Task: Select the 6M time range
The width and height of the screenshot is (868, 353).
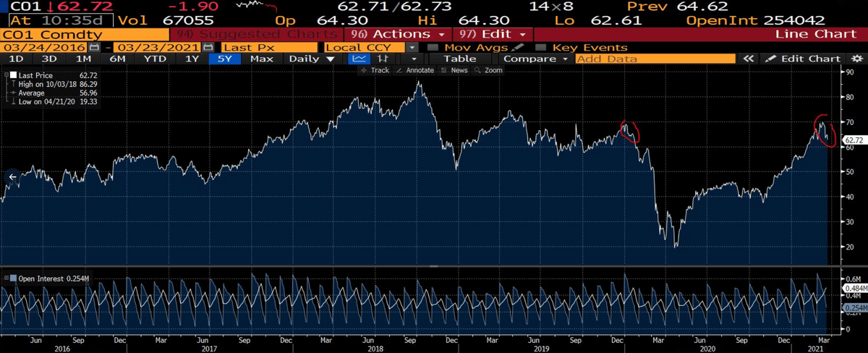Action: click(x=117, y=59)
